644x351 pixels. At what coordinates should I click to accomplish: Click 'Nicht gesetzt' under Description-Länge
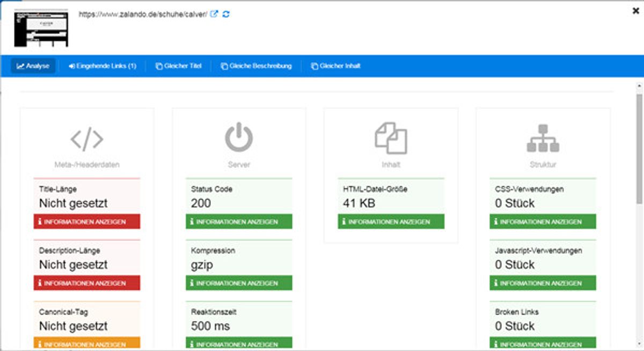[74, 265]
